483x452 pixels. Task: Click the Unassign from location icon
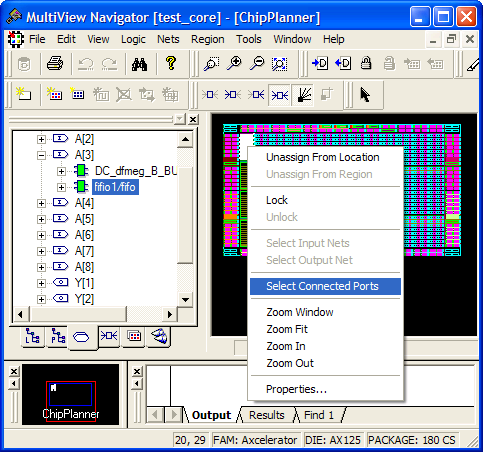point(343,63)
